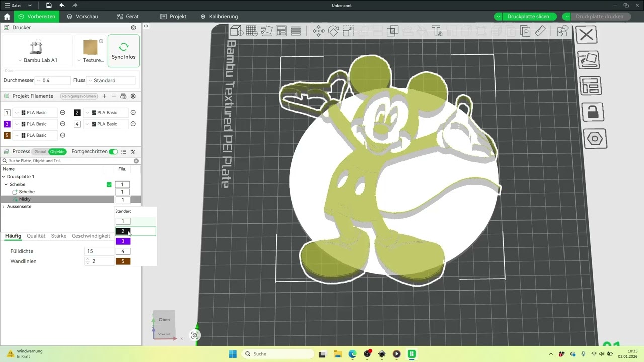Select the Measure ruler tool
Viewport: 644px width, 362px height.
click(x=540, y=31)
